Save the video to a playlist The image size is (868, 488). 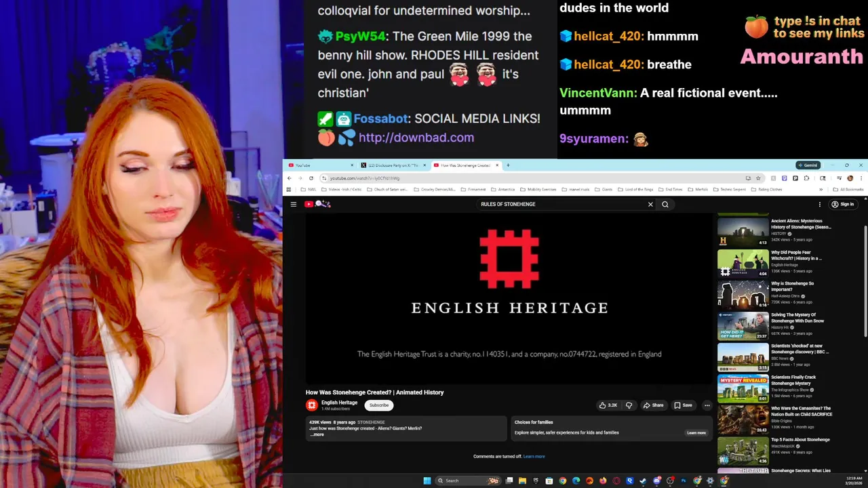tap(684, 405)
